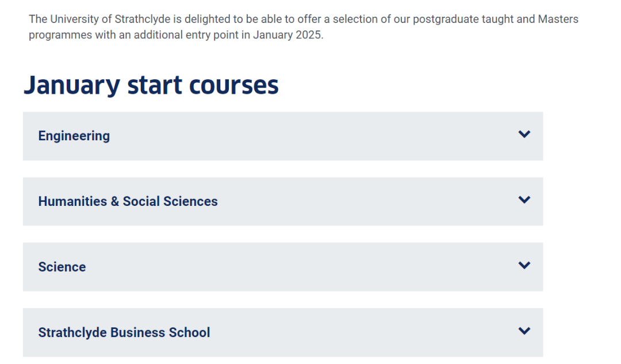Click the words 'postgraduate taught' in the intro
This screenshot has width=621, height=364.
point(456,19)
